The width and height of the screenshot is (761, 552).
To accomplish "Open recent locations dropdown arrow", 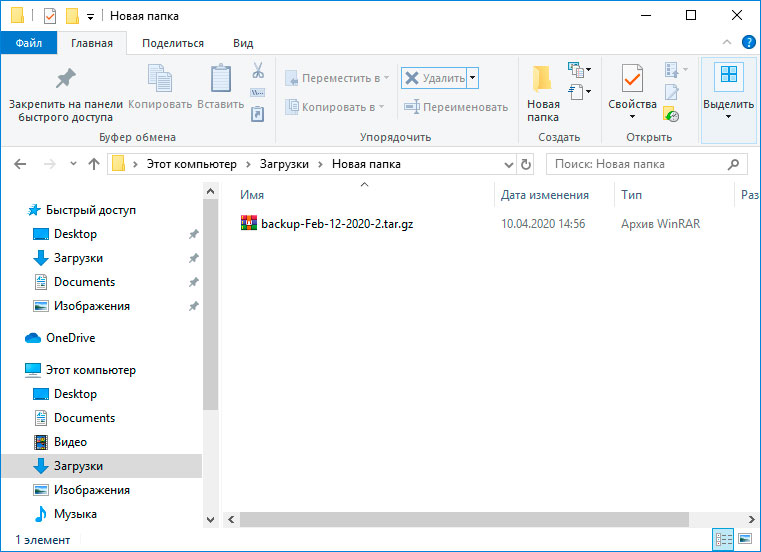I will click(x=73, y=164).
